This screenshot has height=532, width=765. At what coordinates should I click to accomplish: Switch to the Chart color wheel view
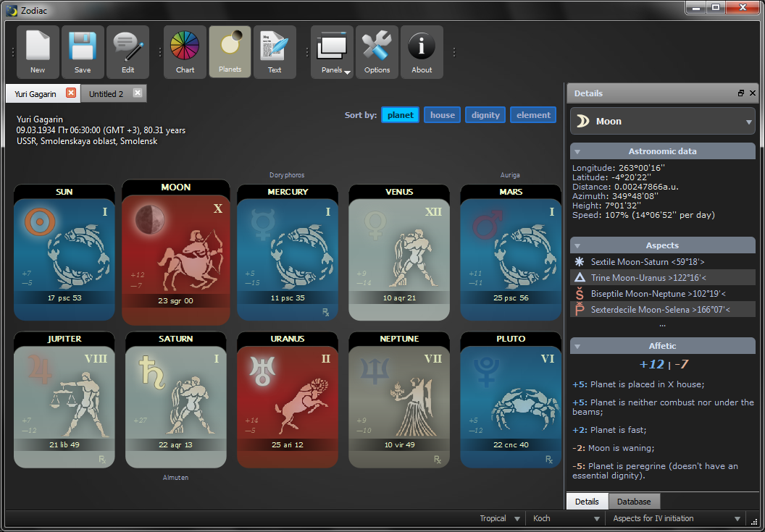pos(185,51)
